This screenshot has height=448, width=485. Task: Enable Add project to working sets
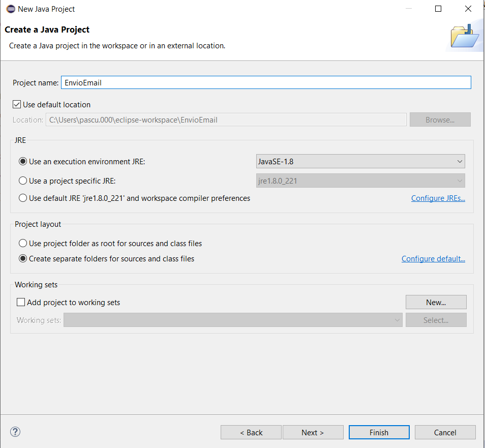21,302
